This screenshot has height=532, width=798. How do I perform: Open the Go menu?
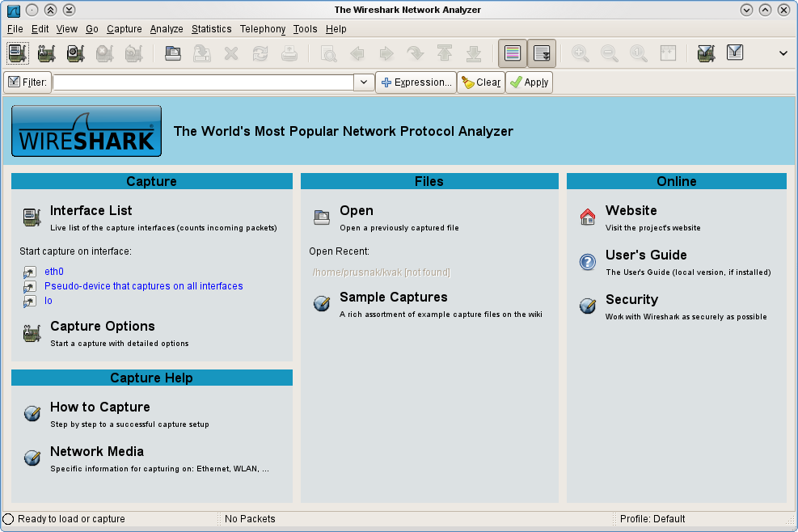tap(92, 29)
